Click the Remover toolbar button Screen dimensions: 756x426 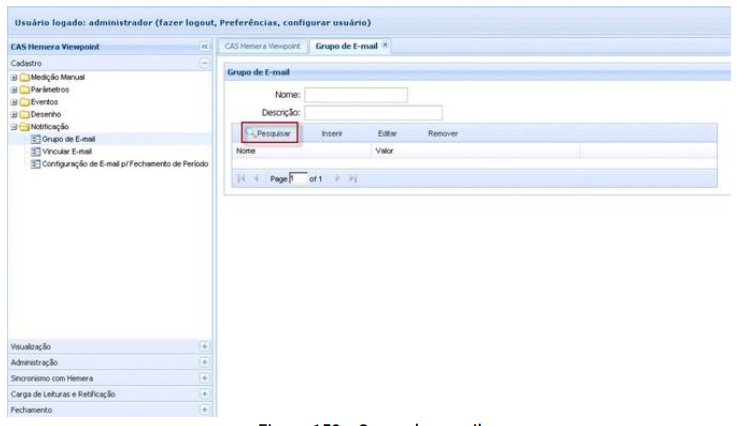[443, 133]
